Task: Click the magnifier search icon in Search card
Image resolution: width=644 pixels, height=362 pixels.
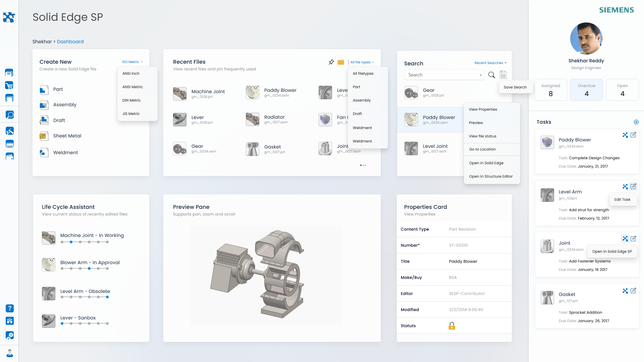Action: 492,75
